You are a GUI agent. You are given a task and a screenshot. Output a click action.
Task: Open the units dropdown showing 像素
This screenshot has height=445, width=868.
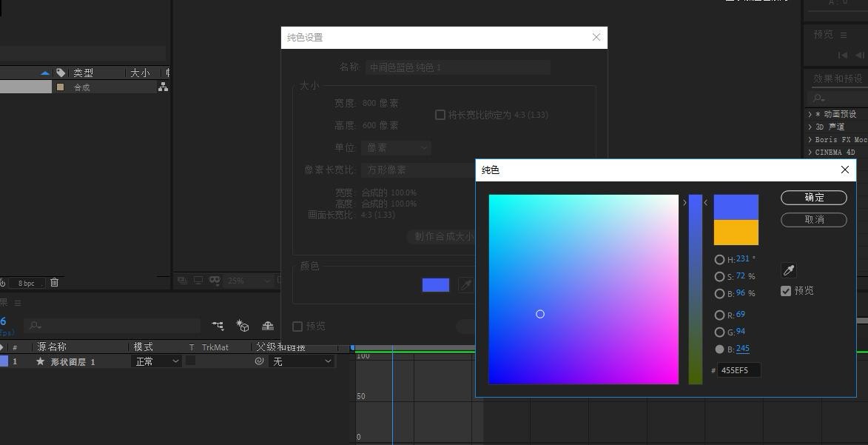click(396, 147)
